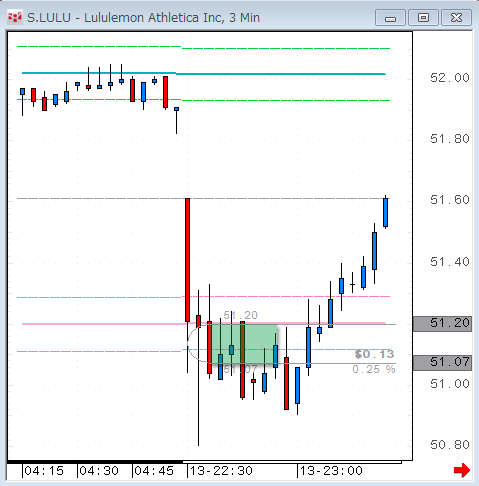Click the top green dashed line

[203, 47]
